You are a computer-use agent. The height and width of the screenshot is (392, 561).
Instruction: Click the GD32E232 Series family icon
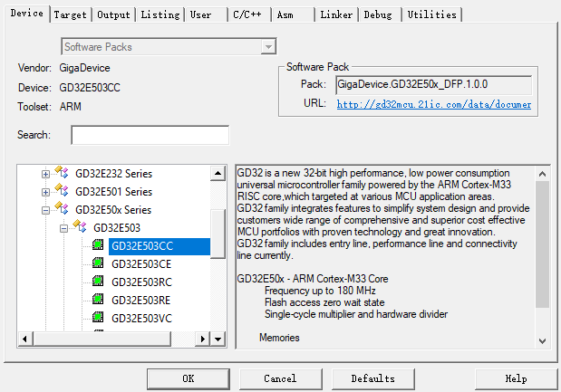(62, 172)
